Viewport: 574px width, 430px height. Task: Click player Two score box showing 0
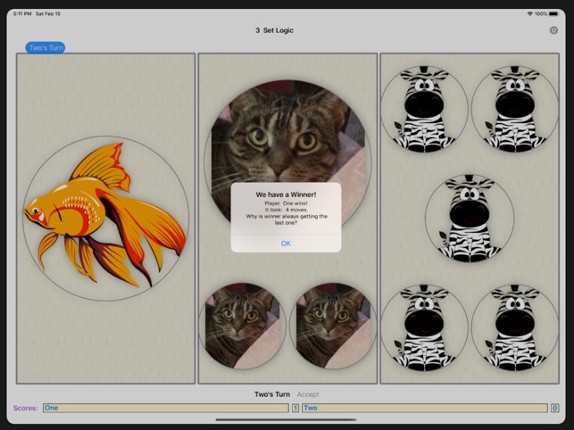(x=555, y=408)
